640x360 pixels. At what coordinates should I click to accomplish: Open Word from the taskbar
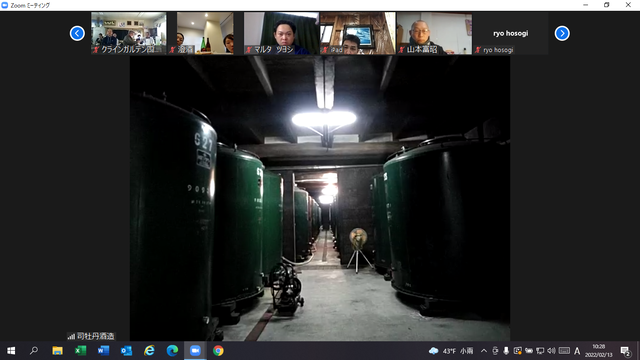[x=103, y=351]
